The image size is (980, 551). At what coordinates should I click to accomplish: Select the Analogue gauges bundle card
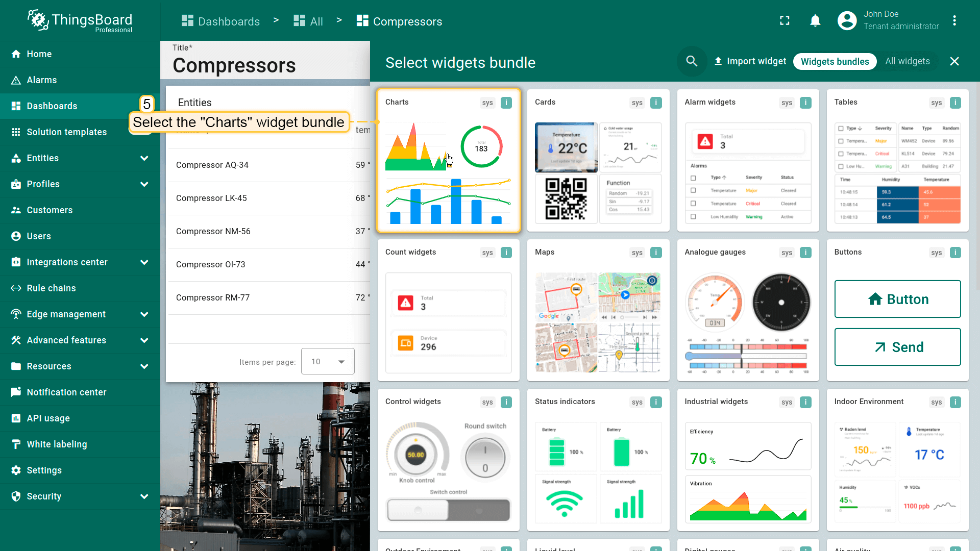click(x=747, y=310)
